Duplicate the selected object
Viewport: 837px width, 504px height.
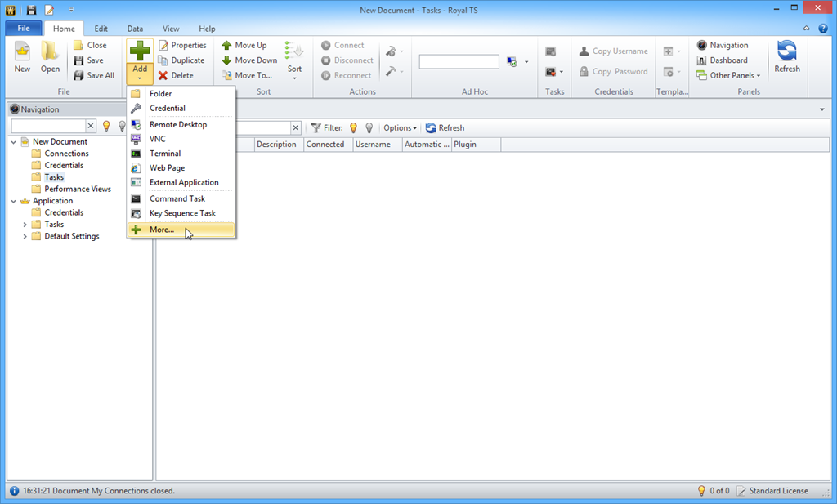point(181,60)
